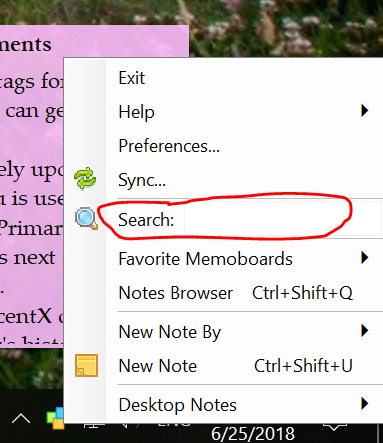
Task: Click the yellow New Note sticky icon
Action: click(x=86, y=365)
